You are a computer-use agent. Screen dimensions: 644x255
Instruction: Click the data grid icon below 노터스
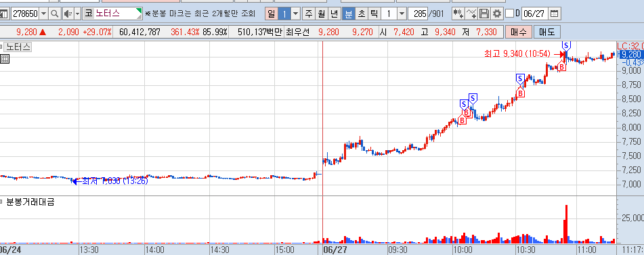[x=5, y=59]
